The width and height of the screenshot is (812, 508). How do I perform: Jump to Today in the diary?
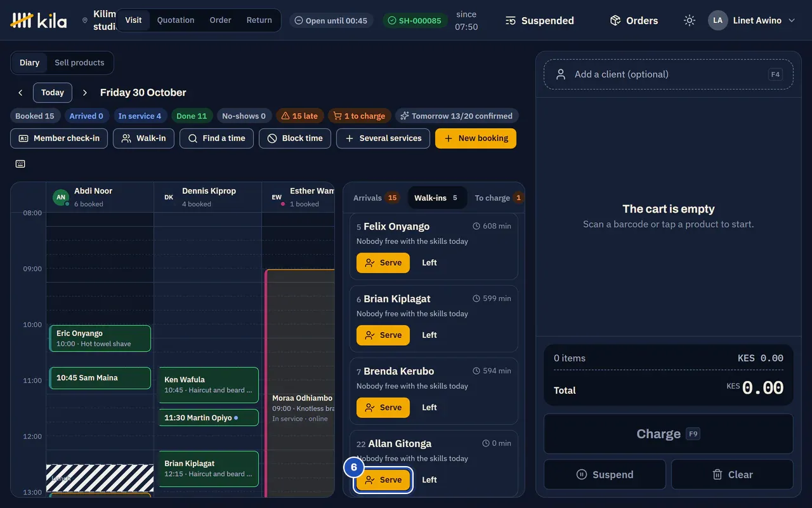tap(53, 93)
